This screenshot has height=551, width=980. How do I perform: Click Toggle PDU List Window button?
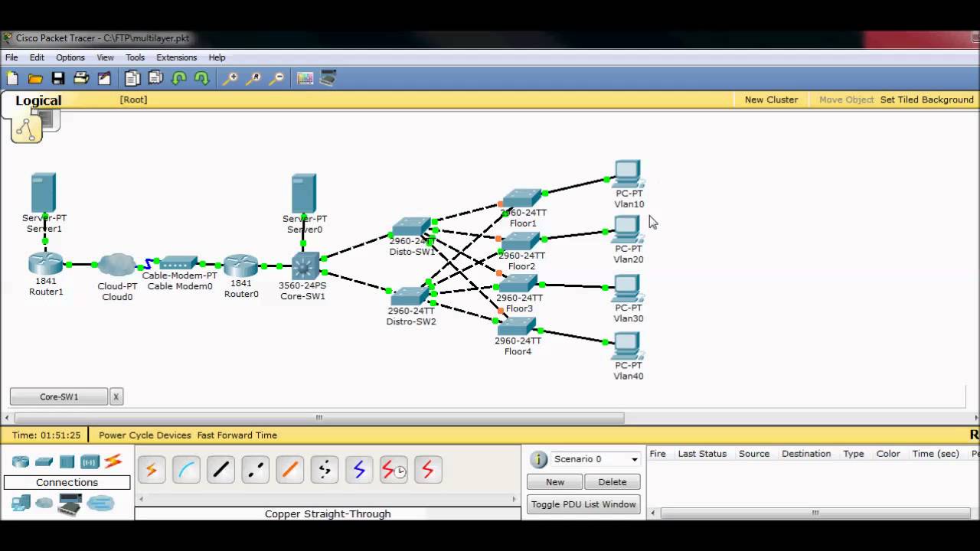[x=583, y=504]
